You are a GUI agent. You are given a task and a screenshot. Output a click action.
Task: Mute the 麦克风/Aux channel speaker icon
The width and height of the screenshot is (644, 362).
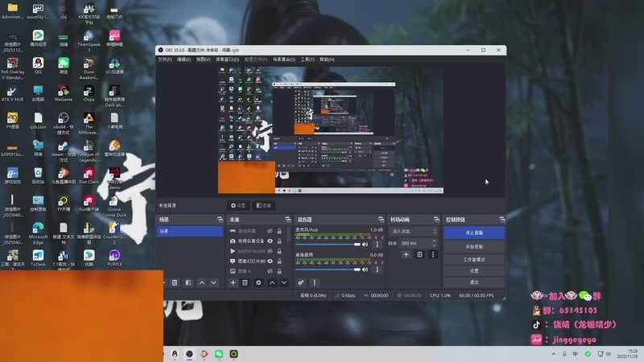pos(365,245)
